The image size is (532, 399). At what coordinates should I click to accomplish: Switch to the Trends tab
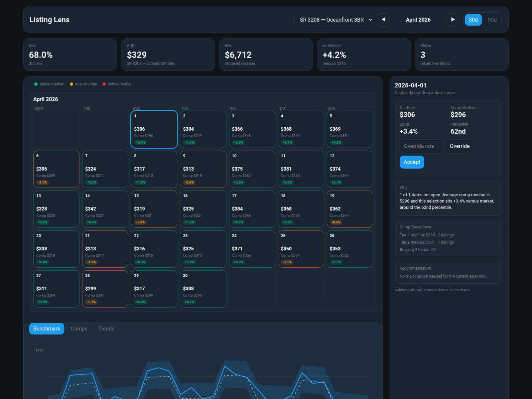[106, 329]
